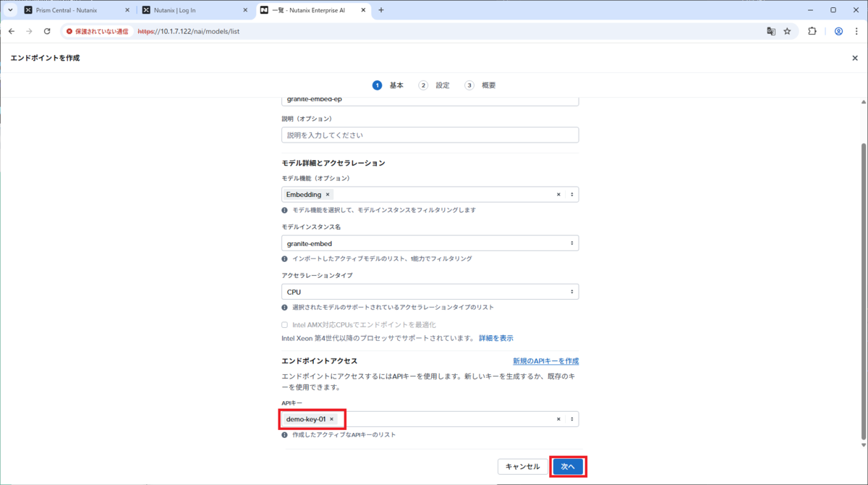868x485 pixels.
Task: Open the browser profile icon
Action: pos(838,31)
